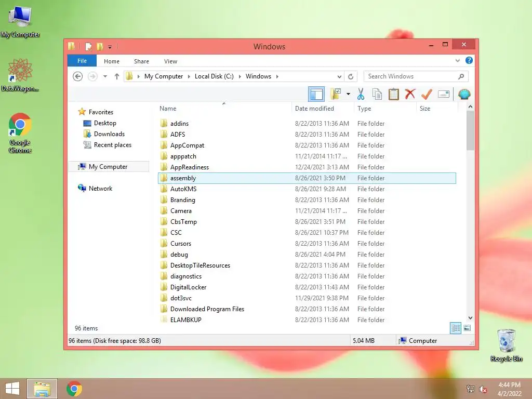Open the Share ribbon tab
Screen dimensions: 532x399
pyautogui.click(x=141, y=61)
